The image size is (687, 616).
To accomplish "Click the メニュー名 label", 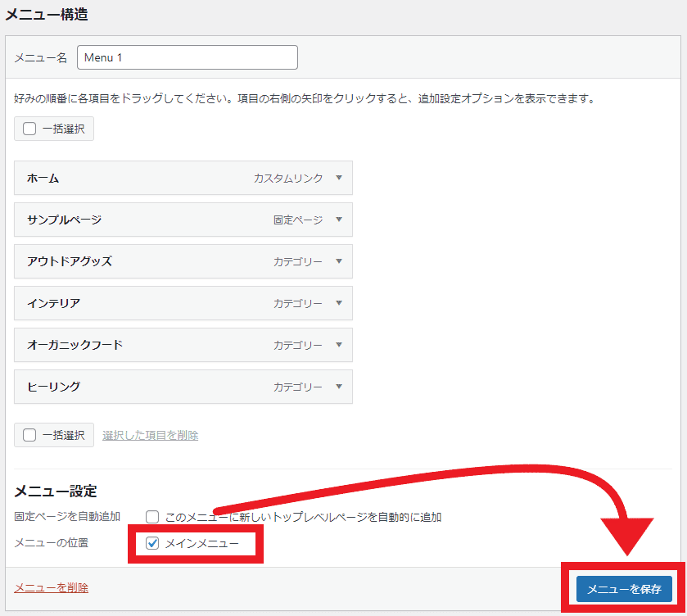I will pos(41,58).
